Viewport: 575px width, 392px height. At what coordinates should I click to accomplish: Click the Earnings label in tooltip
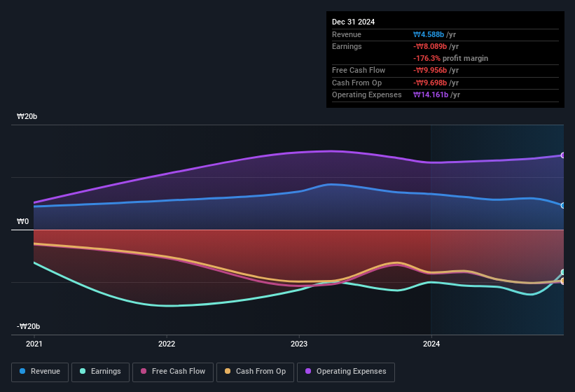347,46
